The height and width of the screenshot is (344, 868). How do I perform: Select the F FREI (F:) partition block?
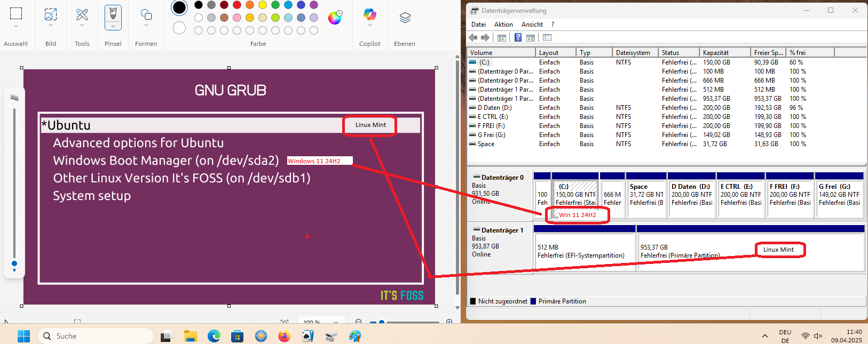click(790, 195)
